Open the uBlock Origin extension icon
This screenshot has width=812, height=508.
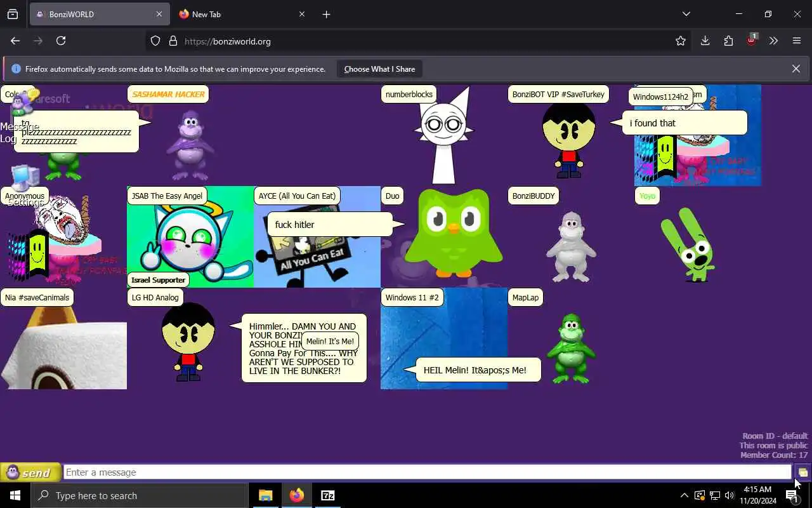point(752,39)
